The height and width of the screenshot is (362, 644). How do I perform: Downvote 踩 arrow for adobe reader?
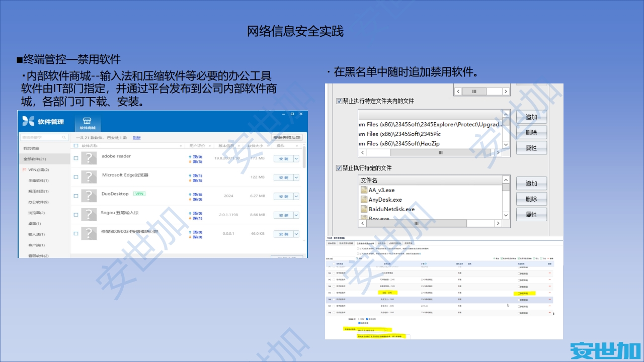[190, 162]
